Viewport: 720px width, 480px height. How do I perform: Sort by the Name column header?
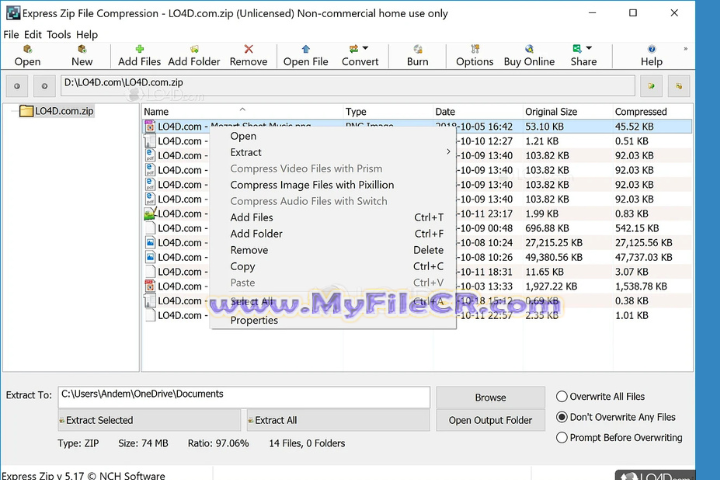click(242, 112)
